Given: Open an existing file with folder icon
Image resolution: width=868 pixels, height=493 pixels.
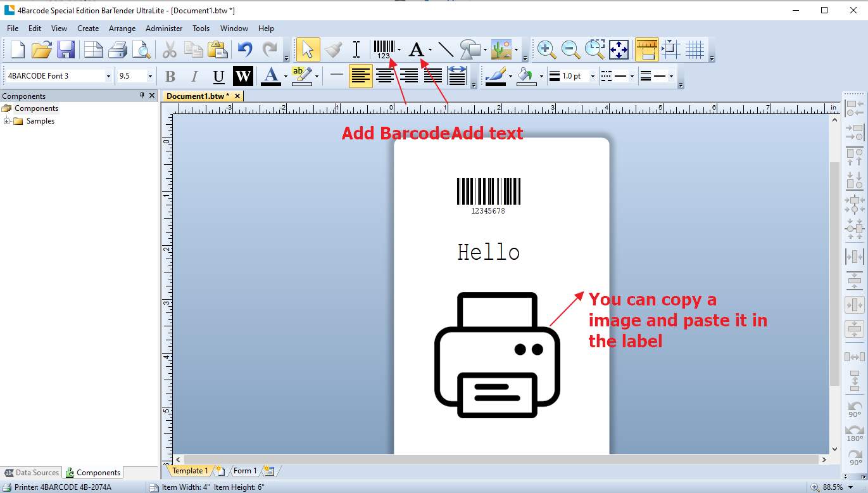Looking at the screenshot, I should pyautogui.click(x=42, y=50).
